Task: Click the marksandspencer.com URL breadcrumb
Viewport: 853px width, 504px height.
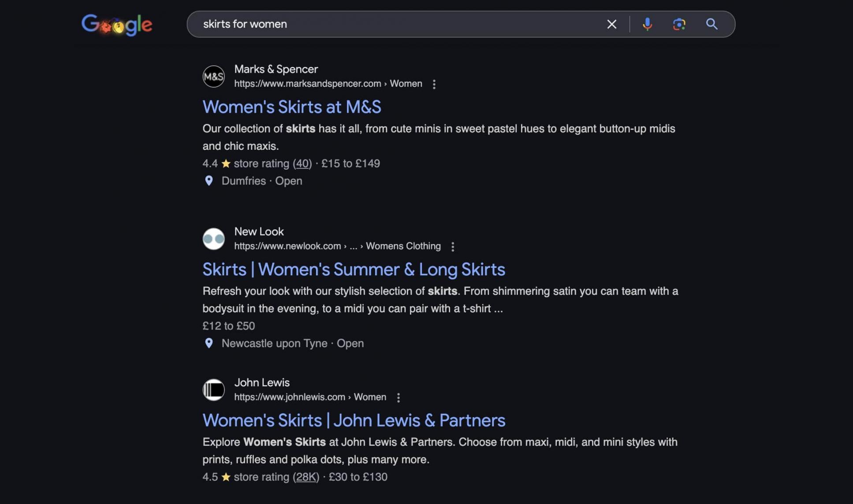Action: click(x=328, y=84)
